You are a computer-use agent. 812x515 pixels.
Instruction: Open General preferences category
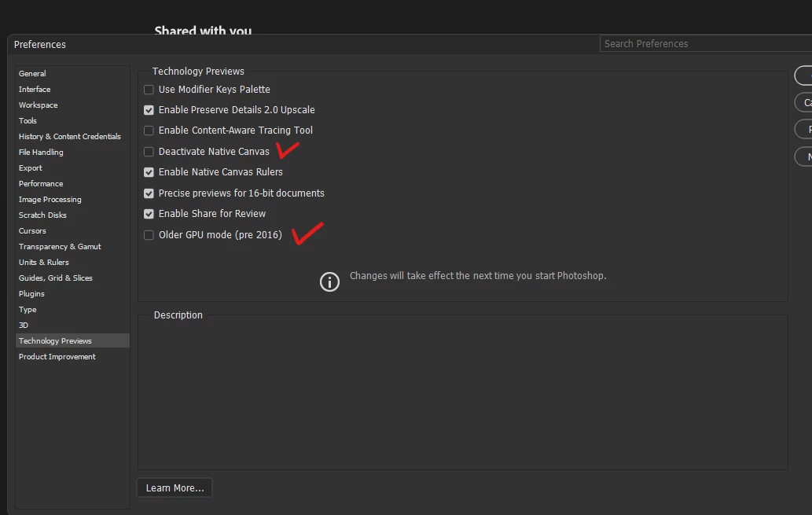(x=72, y=74)
